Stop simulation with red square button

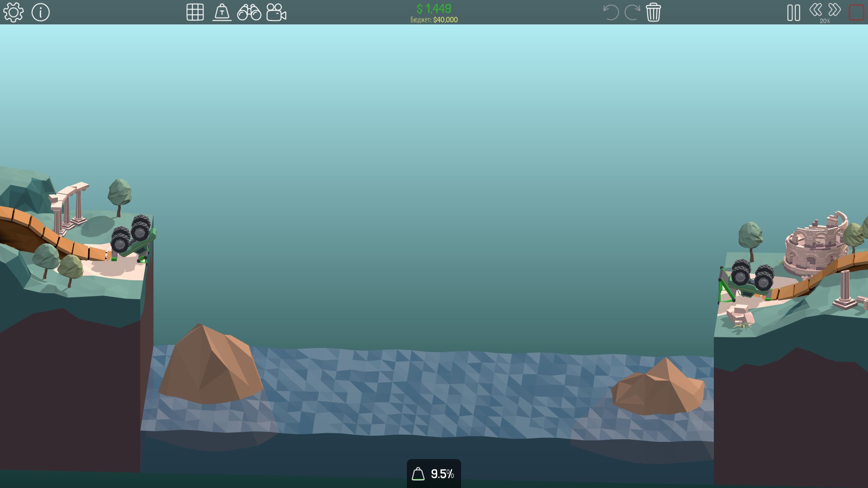pyautogui.click(x=856, y=13)
